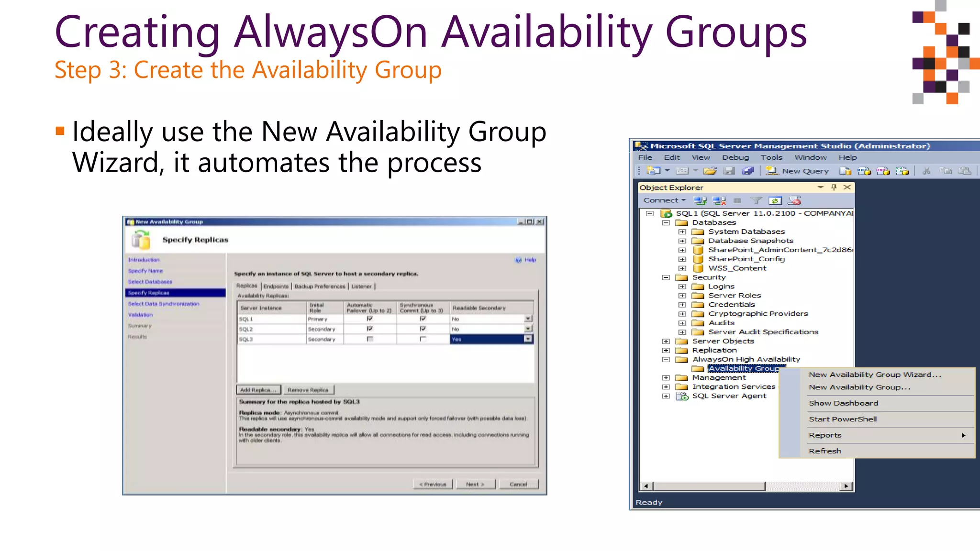Open Object Explorer window position dropdown arrow

821,187
